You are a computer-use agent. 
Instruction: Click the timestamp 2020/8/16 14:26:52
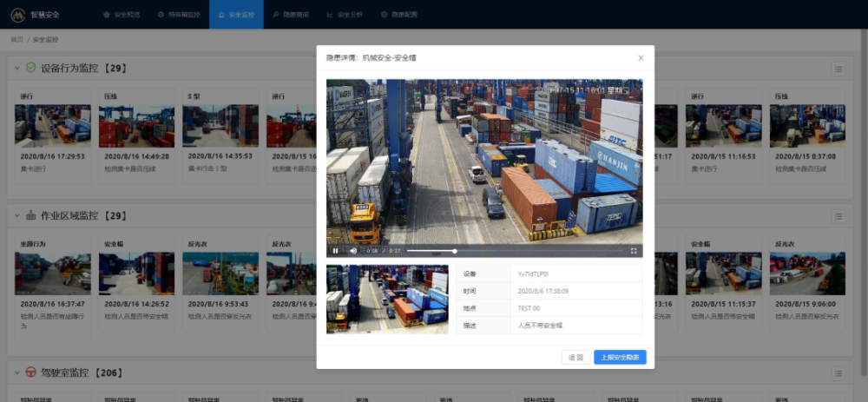pyautogui.click(x=137, y=304)
